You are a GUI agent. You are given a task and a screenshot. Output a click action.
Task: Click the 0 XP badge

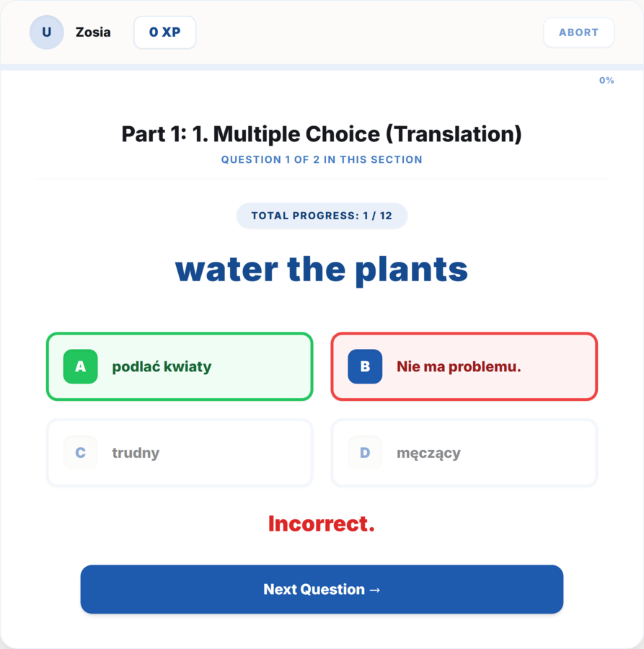coord(164,32)
